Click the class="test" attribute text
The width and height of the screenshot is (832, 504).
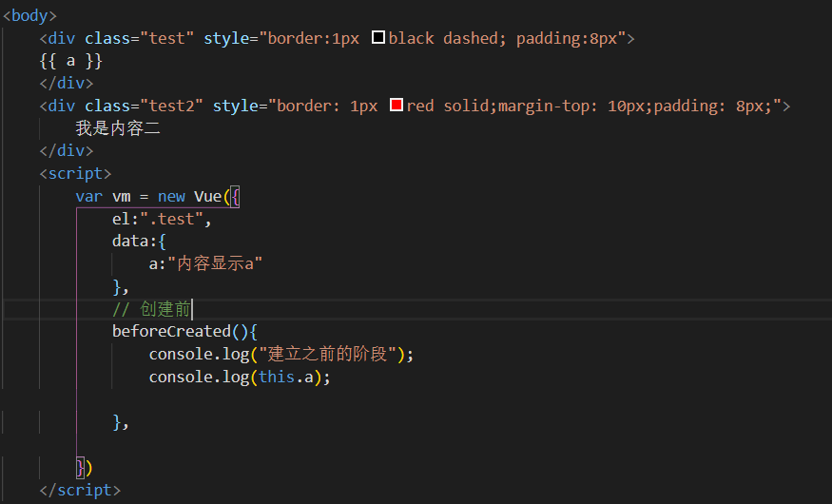coord(140,38)
